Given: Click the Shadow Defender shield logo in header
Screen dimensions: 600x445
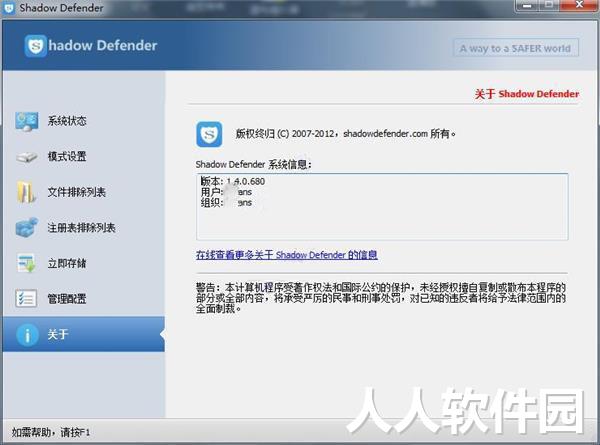Looking at the screenshot, I should tap(36, 46).
